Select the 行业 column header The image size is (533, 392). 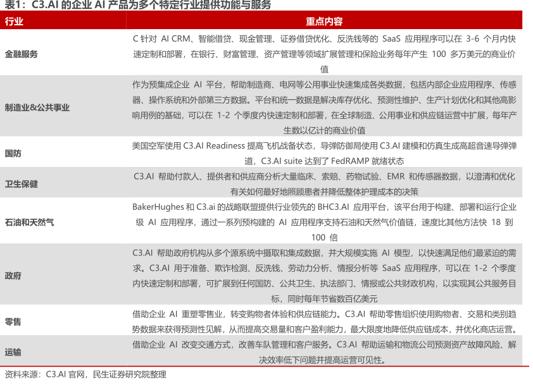(14, 21)
